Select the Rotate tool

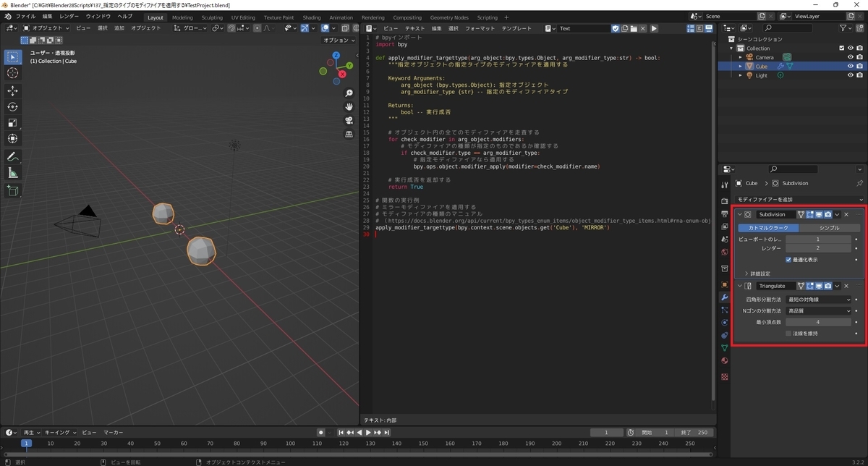tap(13, 106)
